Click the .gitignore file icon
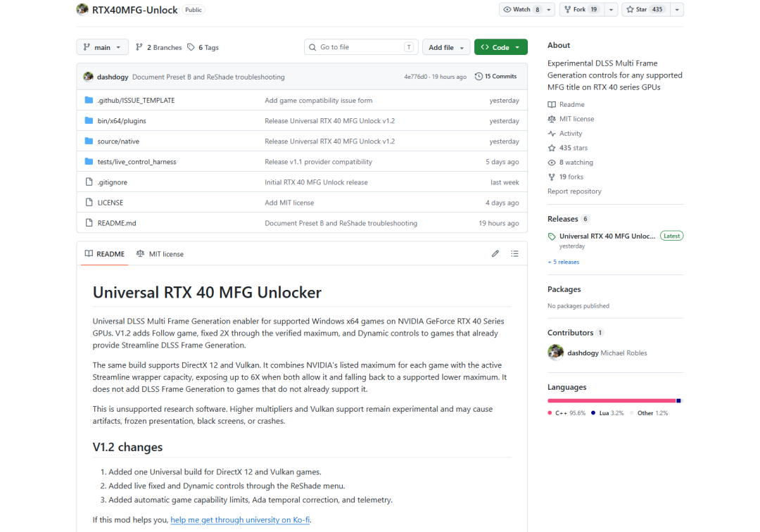This screenshot has height=532, width=760. (x=89, y=182)
